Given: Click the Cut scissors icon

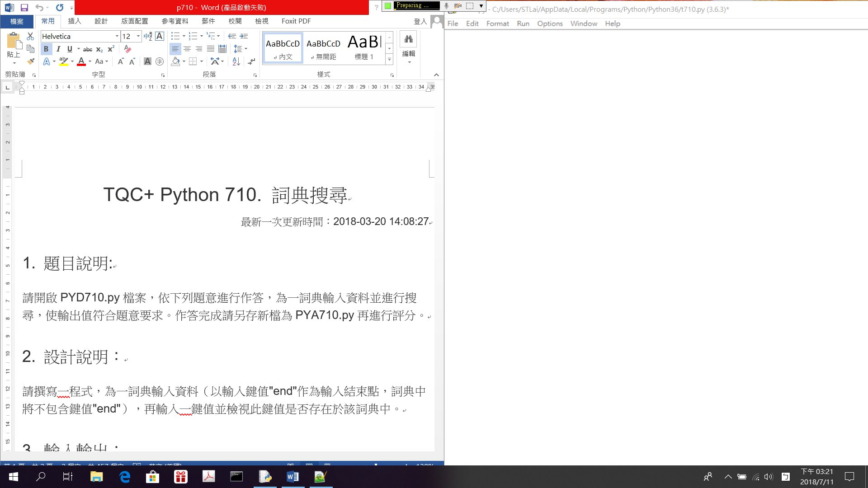Looking at the screenshot, I should coord(30,37).
